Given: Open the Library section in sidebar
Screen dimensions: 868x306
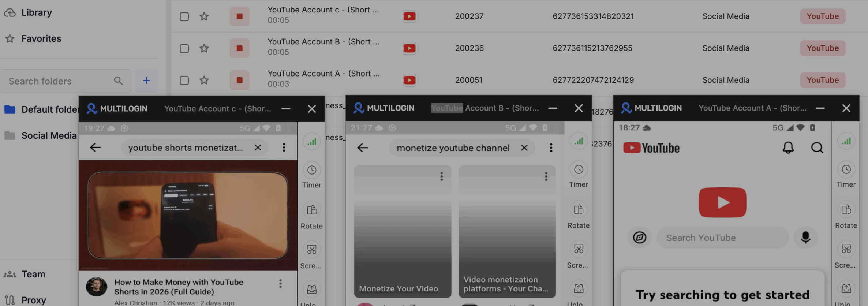Looking at the screenshot, I should pyautogui.click(x=28, y=12).
